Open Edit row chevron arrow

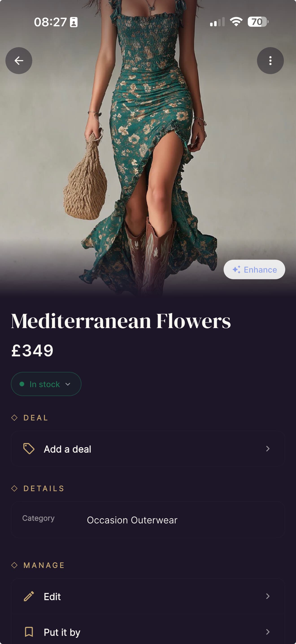[x=268, y=596]
